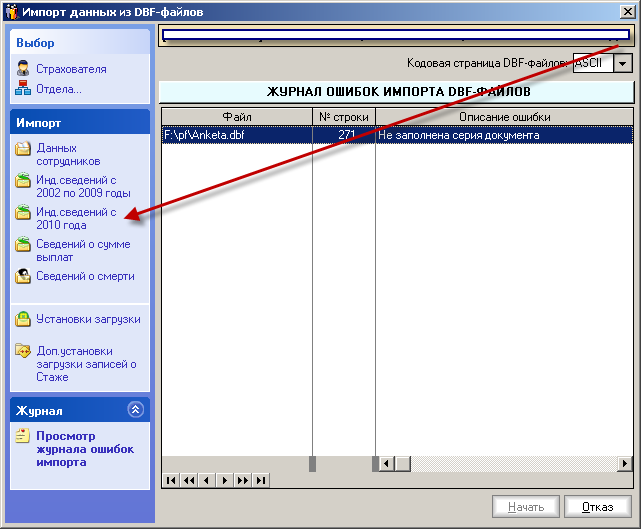Click the Описание ошибки column header
Screen dimensions: 641x529
[504, 117]
